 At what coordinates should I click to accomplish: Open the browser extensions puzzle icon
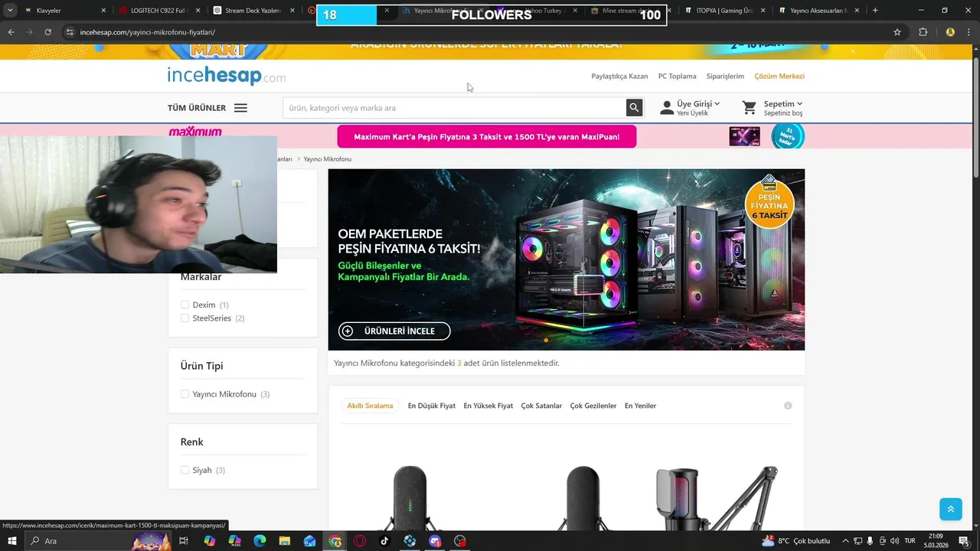click(923, 32)
